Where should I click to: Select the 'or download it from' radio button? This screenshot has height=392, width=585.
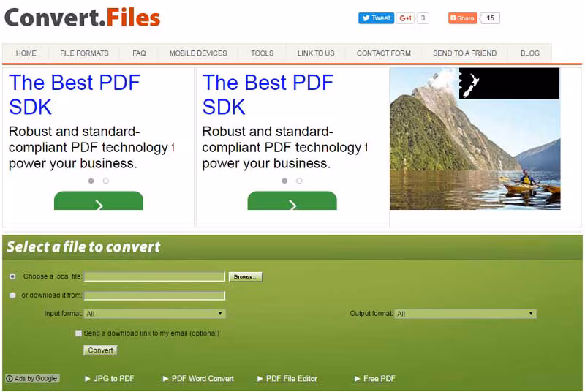(x=12, y=295)
